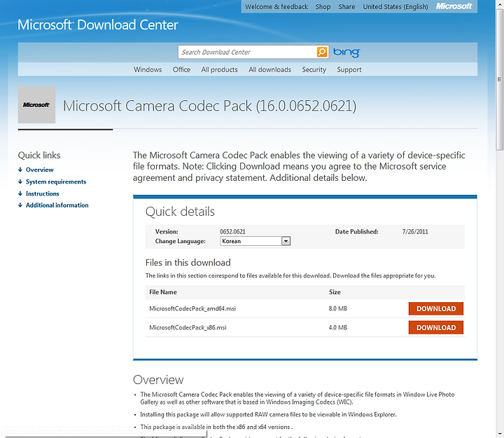Jump to Instructions quick link

[43, 193]
